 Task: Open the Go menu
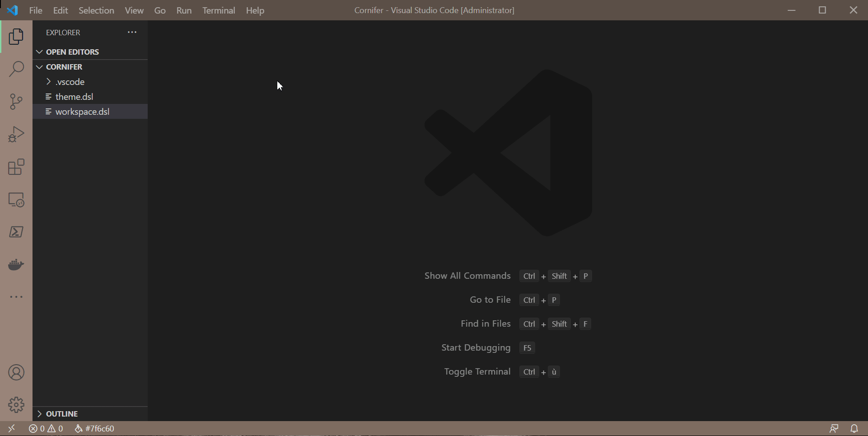[x=160, y=10]
